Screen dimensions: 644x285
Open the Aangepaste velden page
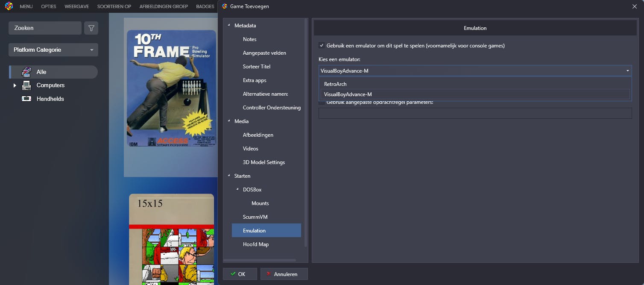click(x=264, y=53)
